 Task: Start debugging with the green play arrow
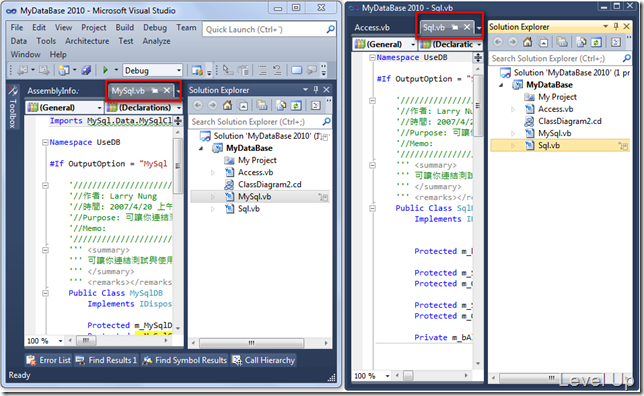(106, 70)
